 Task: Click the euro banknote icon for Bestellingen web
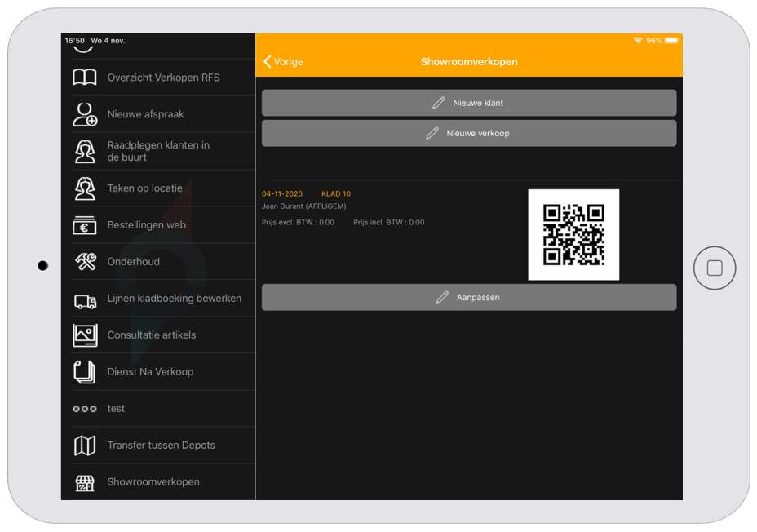(85, 225)
